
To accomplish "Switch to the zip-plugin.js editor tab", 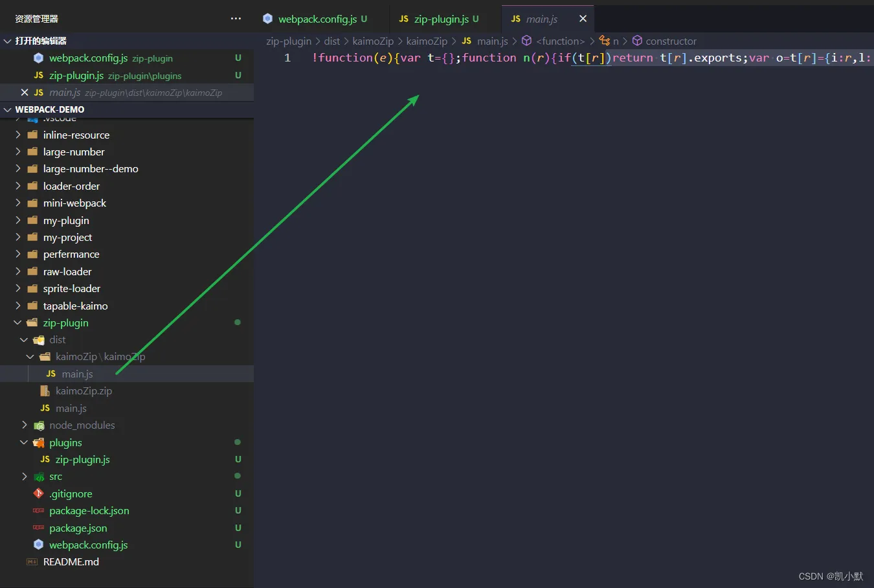I will click(x=445, y=19).
